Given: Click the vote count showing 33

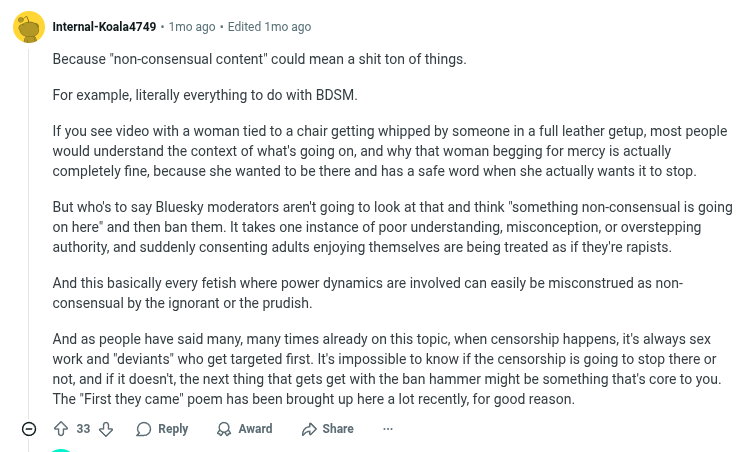Looking at the screenshot, I should (83, 429).
